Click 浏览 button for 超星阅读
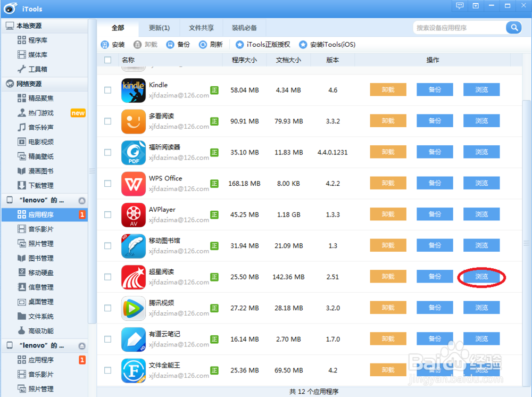The image size is (532, 397). tap(481, 277)
